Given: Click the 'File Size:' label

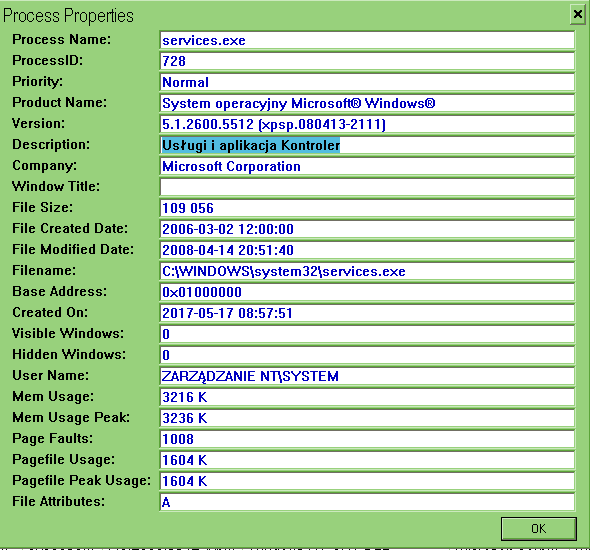Looking at the screenshot, I should pyautogui.click(x=43, y=207).
